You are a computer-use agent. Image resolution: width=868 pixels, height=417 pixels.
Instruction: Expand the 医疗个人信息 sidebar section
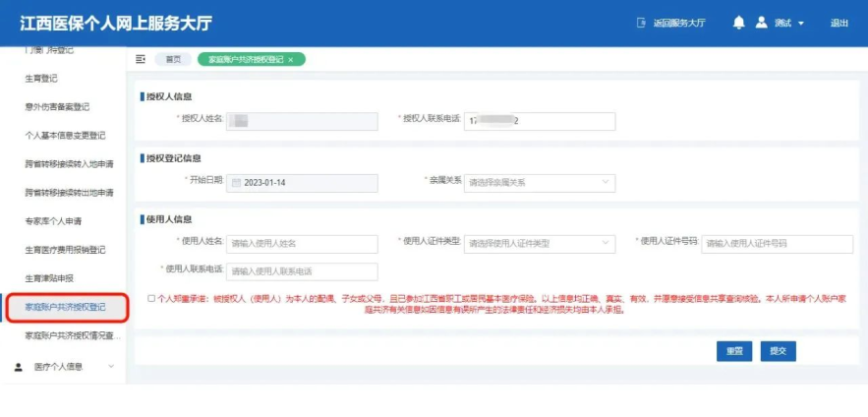coord(110,367)
